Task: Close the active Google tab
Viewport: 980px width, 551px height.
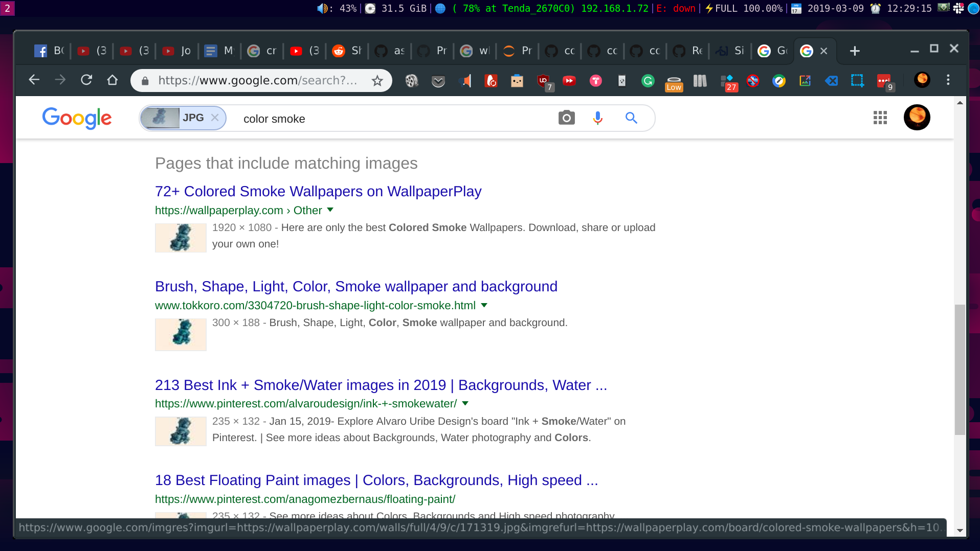Action: tap(823, 51)
